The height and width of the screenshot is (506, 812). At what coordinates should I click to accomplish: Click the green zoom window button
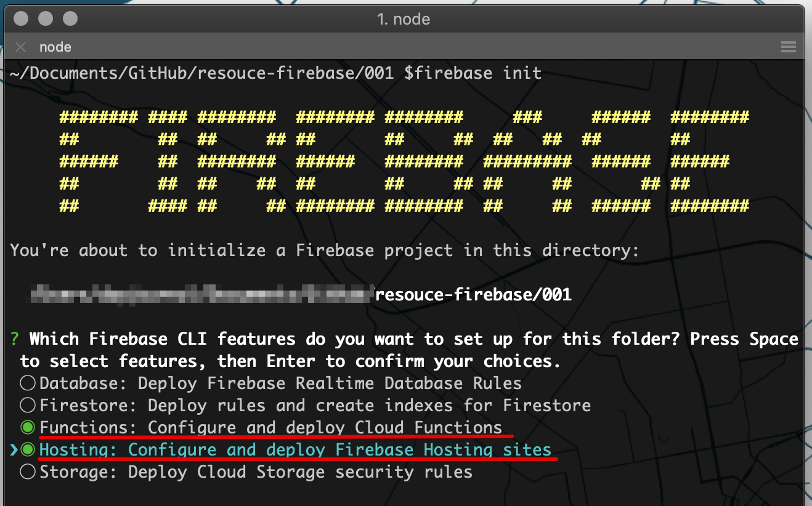point(70,18)
